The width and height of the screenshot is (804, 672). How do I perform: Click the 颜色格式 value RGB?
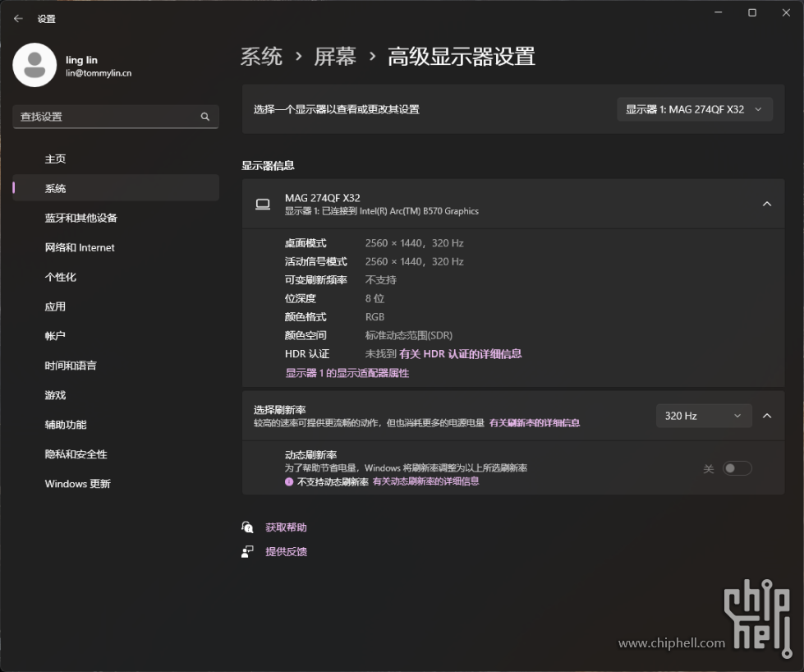click(x=374, y=317)
